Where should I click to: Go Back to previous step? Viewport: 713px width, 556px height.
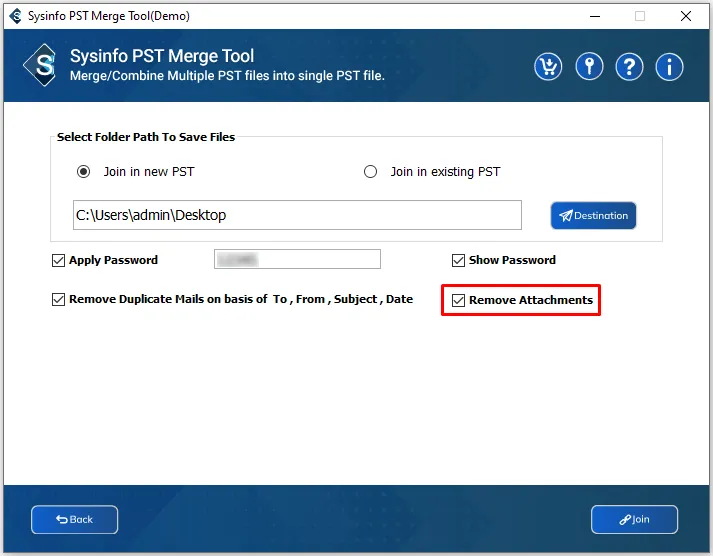75,520
